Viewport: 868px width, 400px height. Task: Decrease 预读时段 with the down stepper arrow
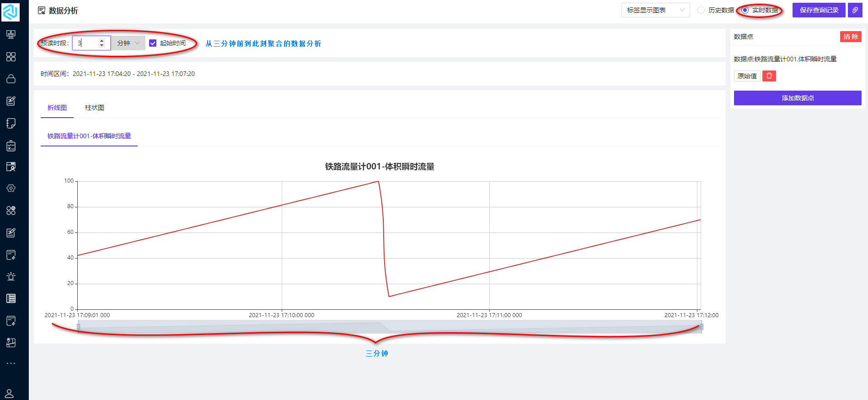[x=102, y=45]
